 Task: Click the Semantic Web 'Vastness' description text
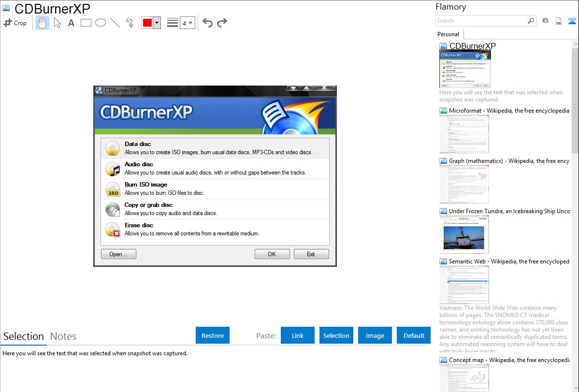(x=504, y=329)
